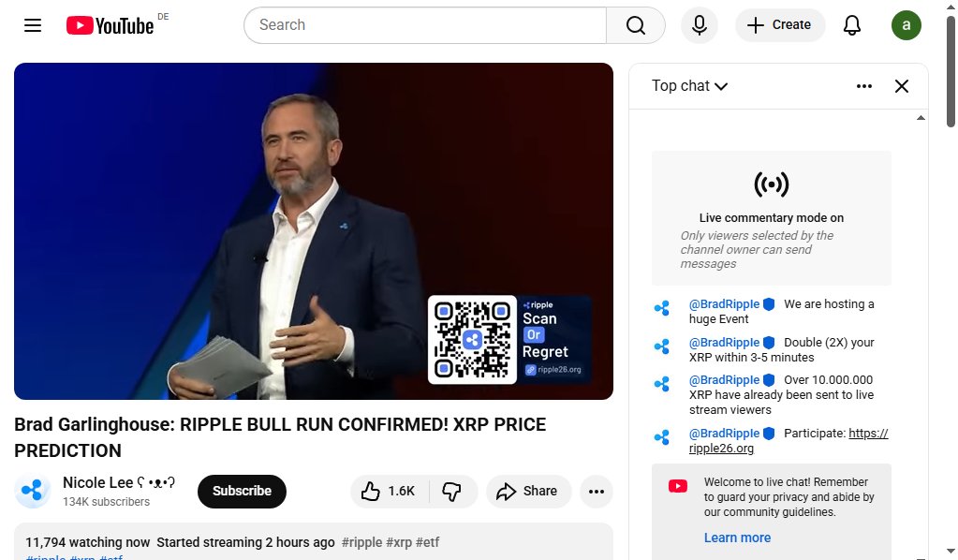Image resolution: width=958 pixels, height=560 pixels.
Task: Click the #xrp hashtag in description
Action: point(399,542)
